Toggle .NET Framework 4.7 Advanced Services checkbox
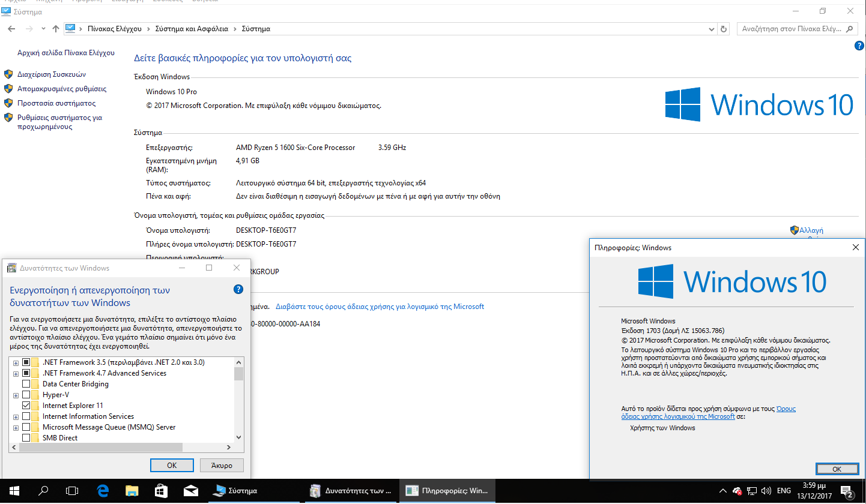The width and height of the screenshot is (866, 504). point(26,373)
